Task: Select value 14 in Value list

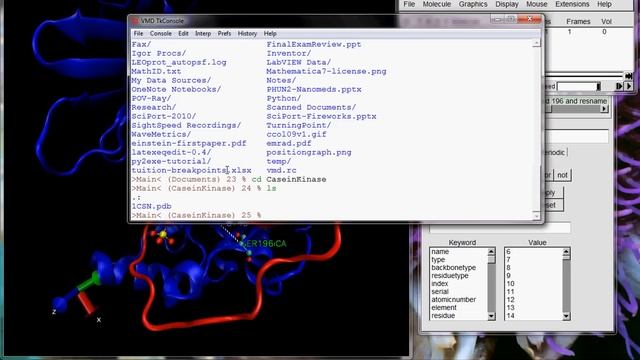Action: [510, 316]
